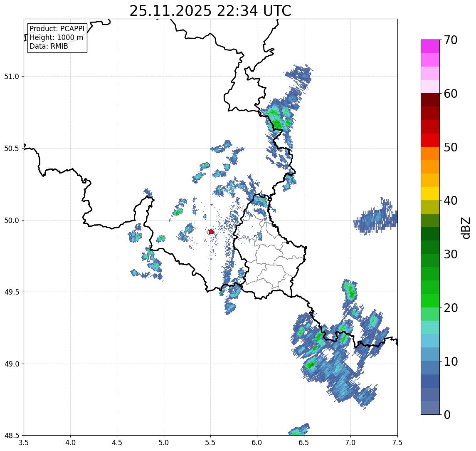Click the 70 tick label on the colorbar
Image resolution: width=476 pixels, height=451 pixels.
coord(450,40)
